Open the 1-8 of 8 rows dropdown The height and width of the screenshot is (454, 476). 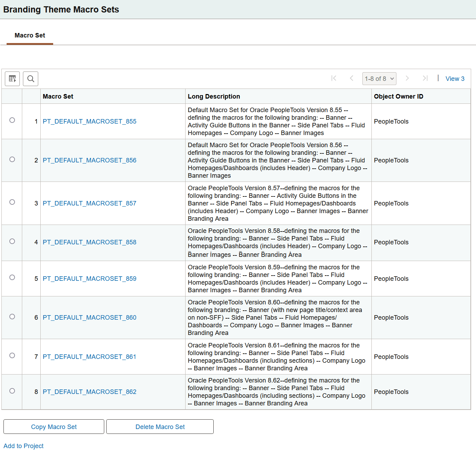click(379, 79)
